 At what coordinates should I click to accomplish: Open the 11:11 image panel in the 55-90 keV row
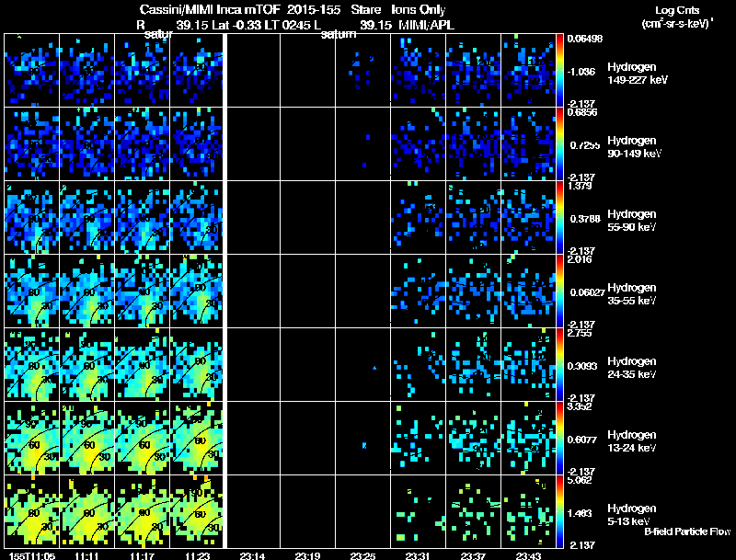point(86,217)
